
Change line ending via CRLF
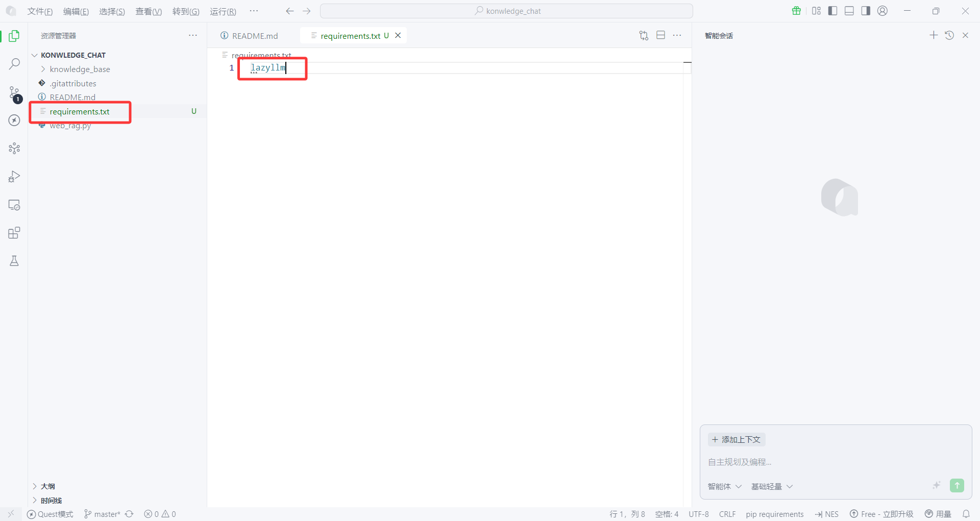coord(727,514)
